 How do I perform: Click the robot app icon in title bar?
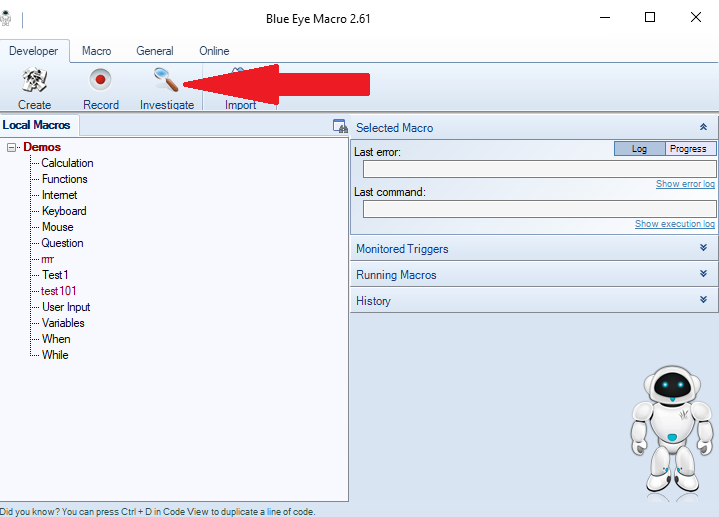pyautogui.click(x=6, y=18)
